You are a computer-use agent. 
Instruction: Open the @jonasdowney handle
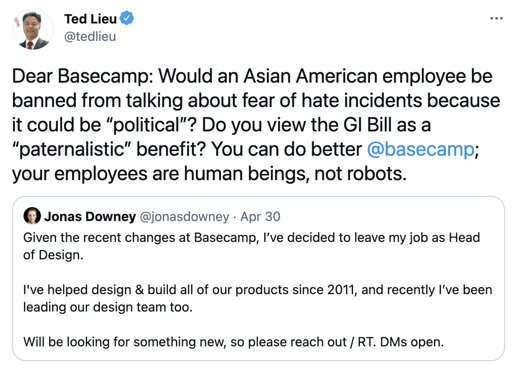tap(184, 217)
